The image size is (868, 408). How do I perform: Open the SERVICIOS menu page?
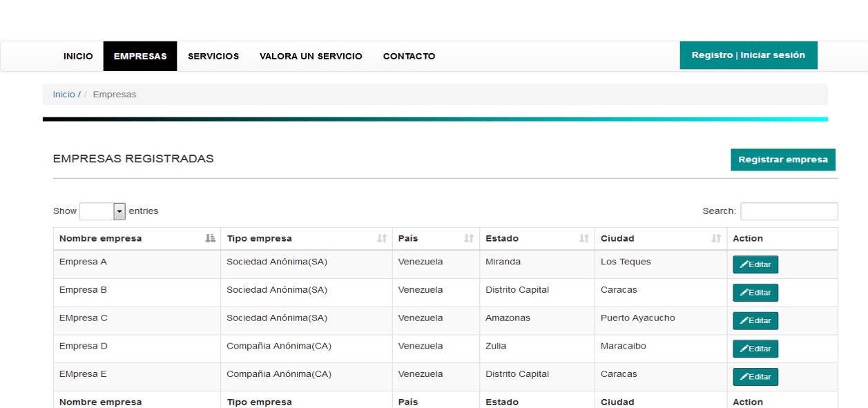213,57
